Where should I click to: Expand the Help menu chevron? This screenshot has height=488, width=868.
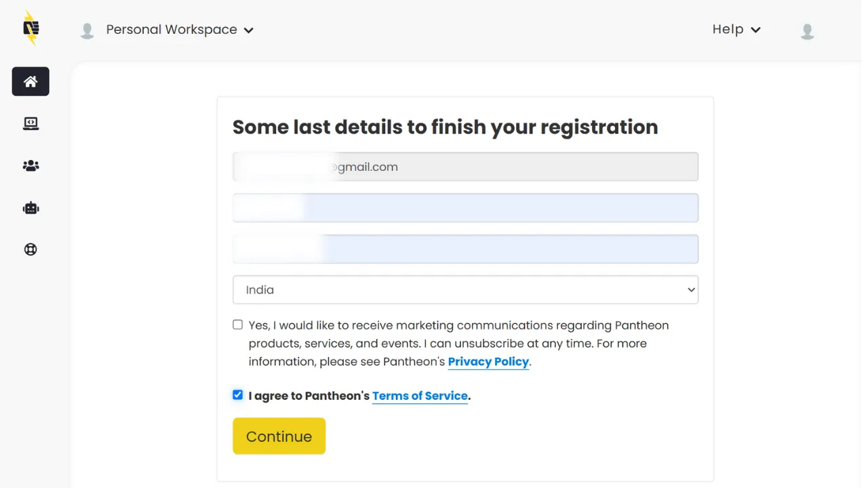[756, 30]
